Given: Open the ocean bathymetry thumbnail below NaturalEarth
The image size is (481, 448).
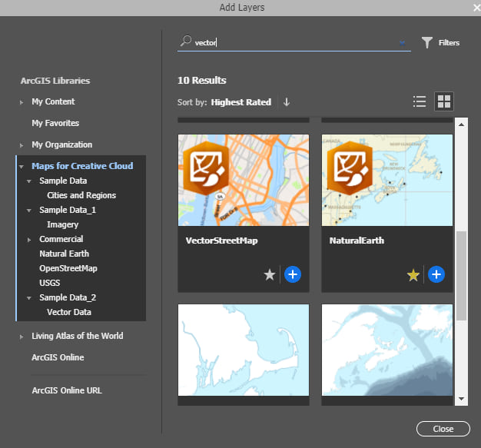Looking at the screenshot, I should tap(387, 350).
